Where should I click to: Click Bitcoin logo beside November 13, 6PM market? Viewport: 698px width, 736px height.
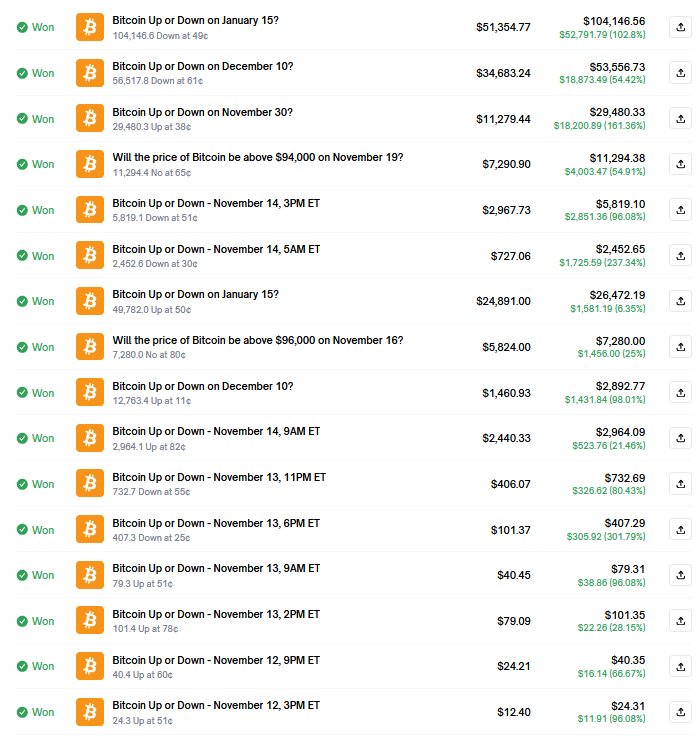[x=90, y=529]
